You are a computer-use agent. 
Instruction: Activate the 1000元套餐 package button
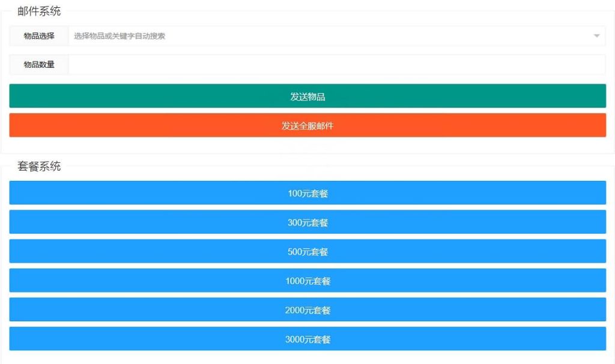307,281
